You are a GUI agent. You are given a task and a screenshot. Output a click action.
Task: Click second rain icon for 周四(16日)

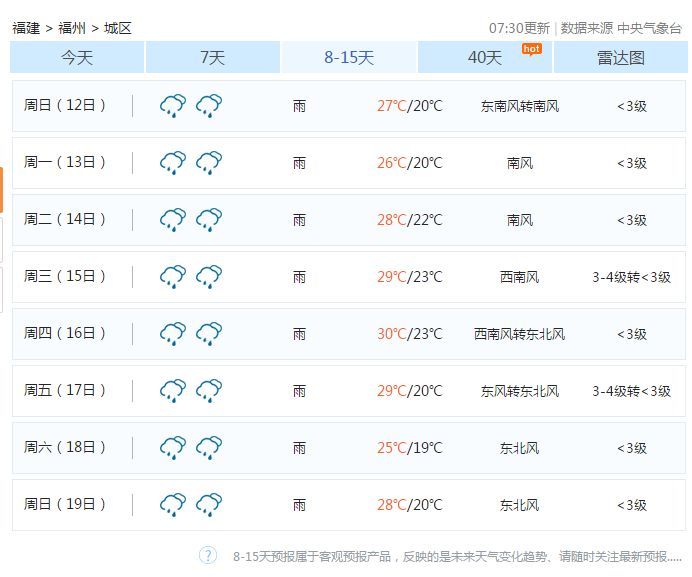(x=209, y=333)
